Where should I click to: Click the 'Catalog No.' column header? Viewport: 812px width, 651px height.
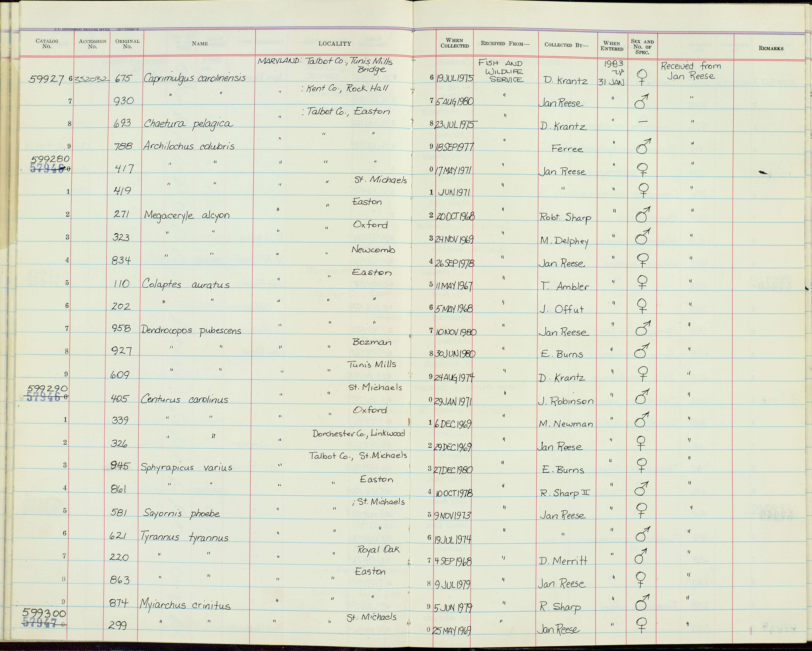coord(47,44)
